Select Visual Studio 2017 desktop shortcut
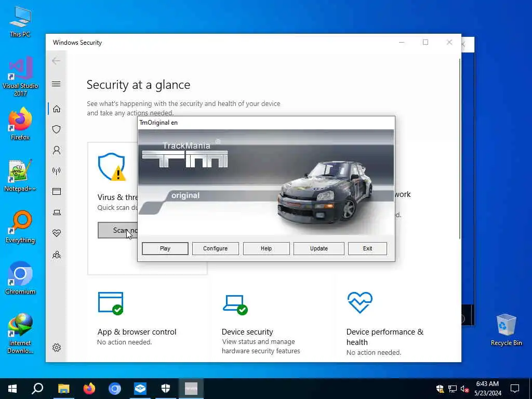This screenshot has width=532, height=399. point(20,76)
